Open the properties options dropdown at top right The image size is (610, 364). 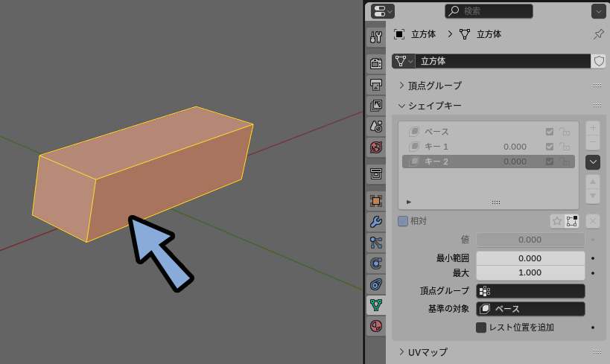(x=598, y=11)
